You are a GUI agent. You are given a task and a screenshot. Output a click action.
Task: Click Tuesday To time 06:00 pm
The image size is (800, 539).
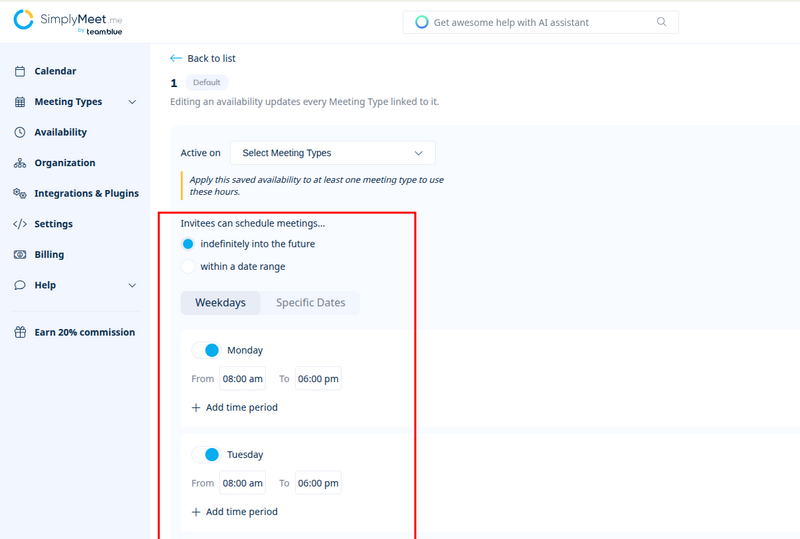(318, 483)
